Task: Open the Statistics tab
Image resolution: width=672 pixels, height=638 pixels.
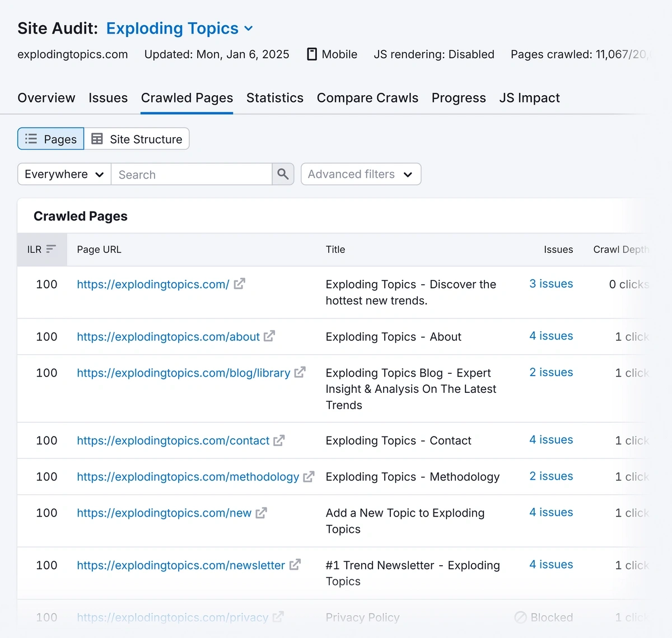Action: (275, 98)
